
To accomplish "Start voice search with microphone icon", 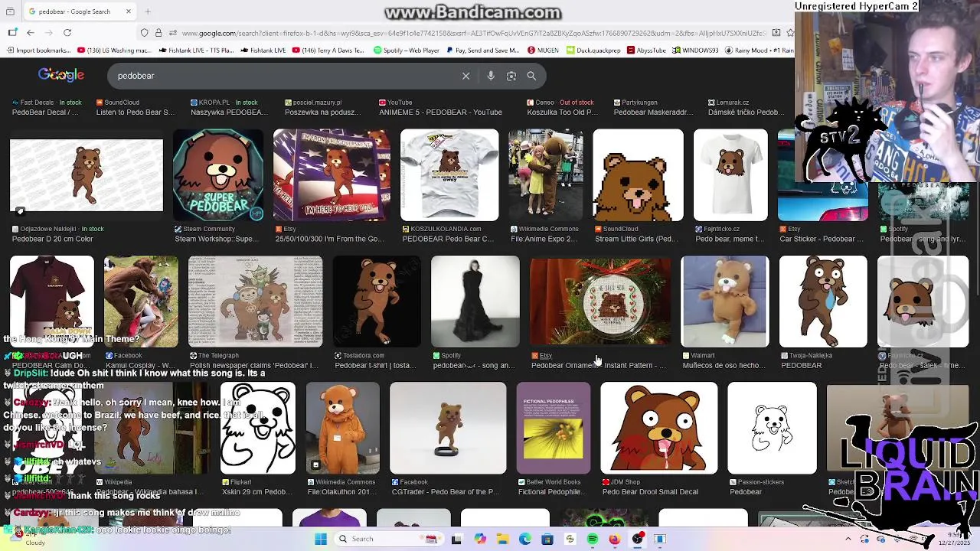I will tap(491, 76).
